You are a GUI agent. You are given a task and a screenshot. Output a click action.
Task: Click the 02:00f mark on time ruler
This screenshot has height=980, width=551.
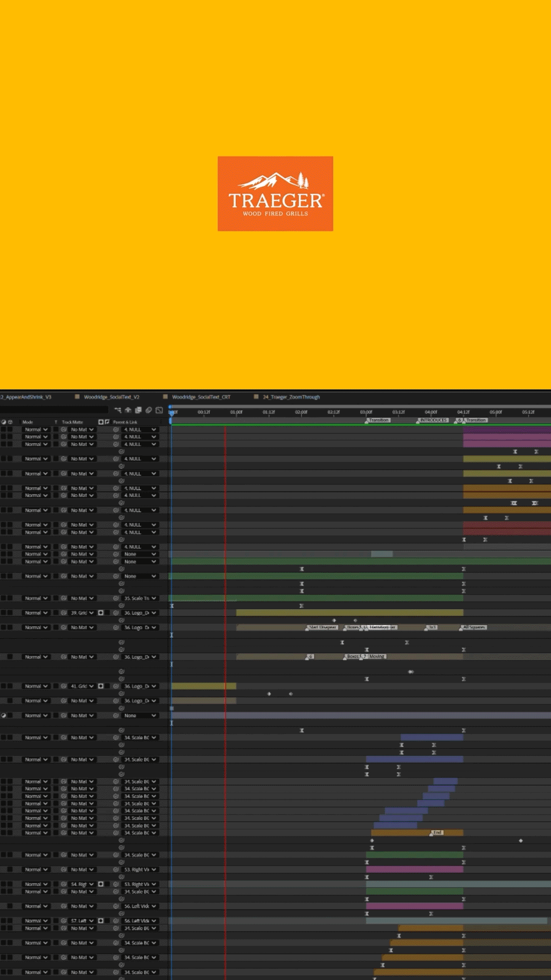(301, 412)
